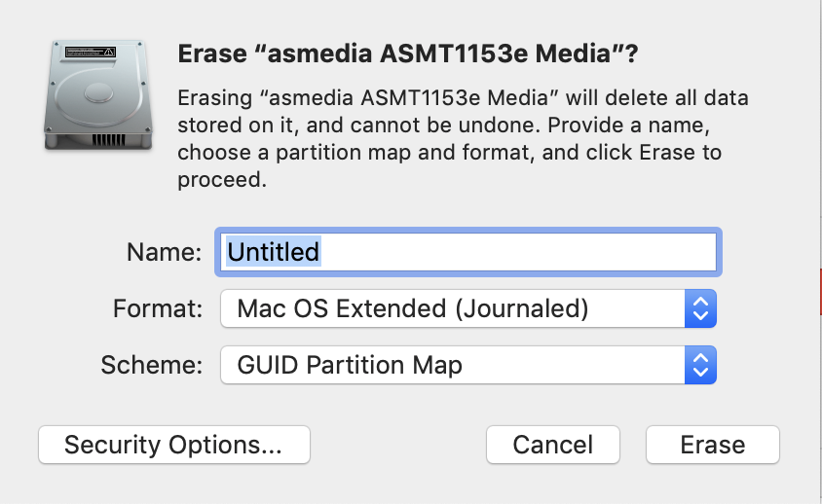The width and height of the screenshot is (822, 504).
Task: Cancel the erase dialog
Action: point(552,445)
